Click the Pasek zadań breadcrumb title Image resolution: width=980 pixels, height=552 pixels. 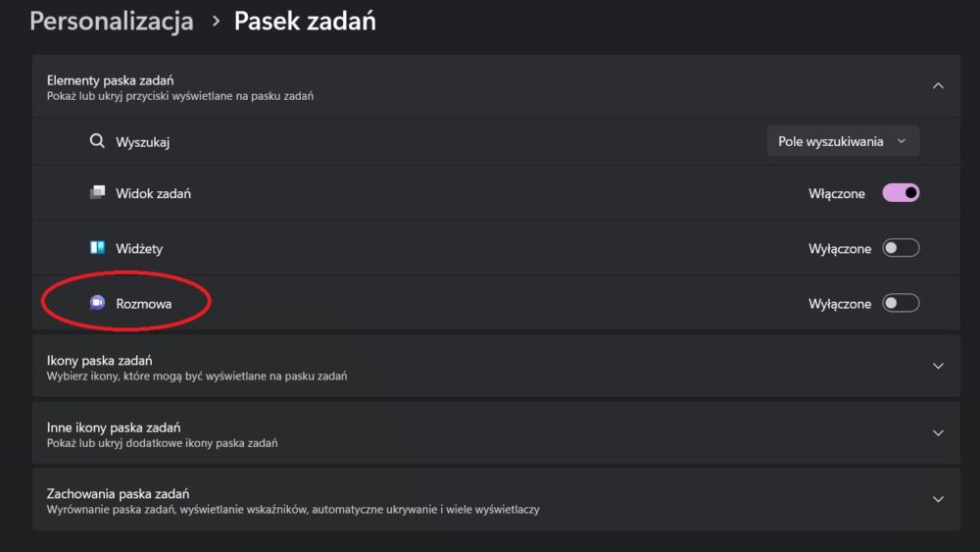(x=305, y=22)
